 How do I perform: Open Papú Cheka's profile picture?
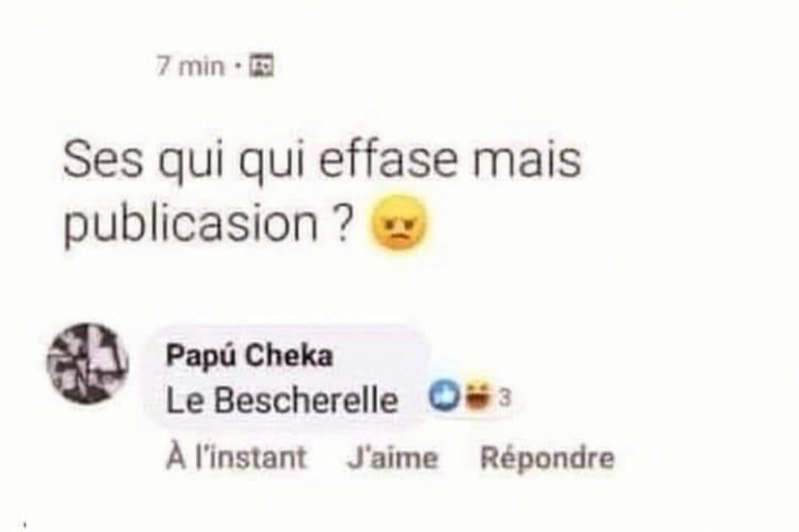pos(87,363)
